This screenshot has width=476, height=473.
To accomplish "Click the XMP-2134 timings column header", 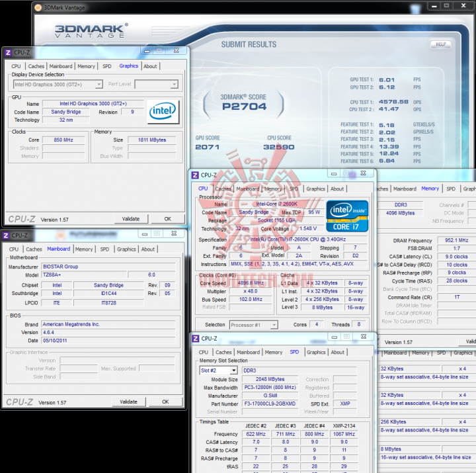I will [344, 426].
